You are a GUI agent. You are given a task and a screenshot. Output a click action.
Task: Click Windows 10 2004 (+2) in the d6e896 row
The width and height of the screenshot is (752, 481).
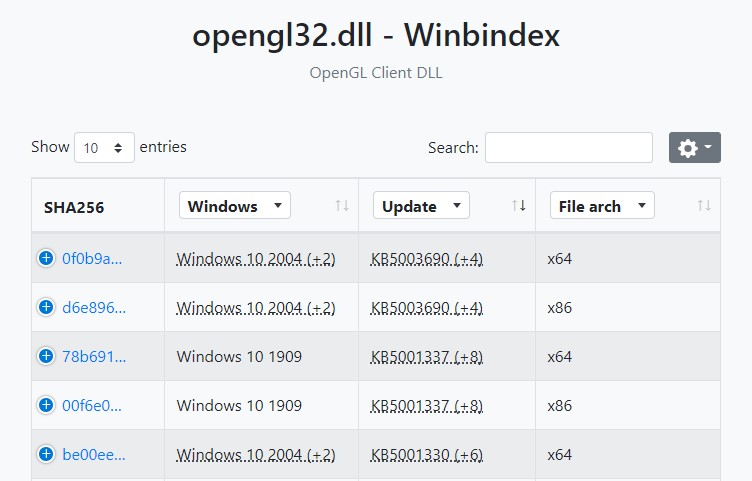click(256, 308)
